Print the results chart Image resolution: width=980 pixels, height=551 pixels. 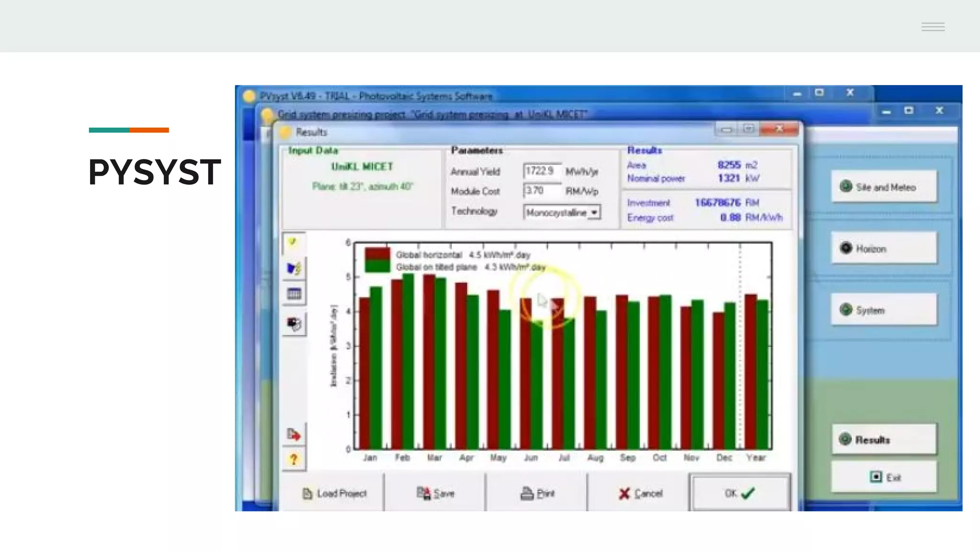click(x=537, y=493)
